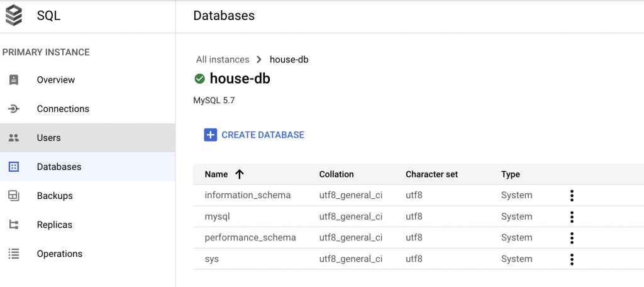The width and height of the screenshot is (644, 287).
Task: Click the Operations list icon in sidebar
Action: pos(14,254)
